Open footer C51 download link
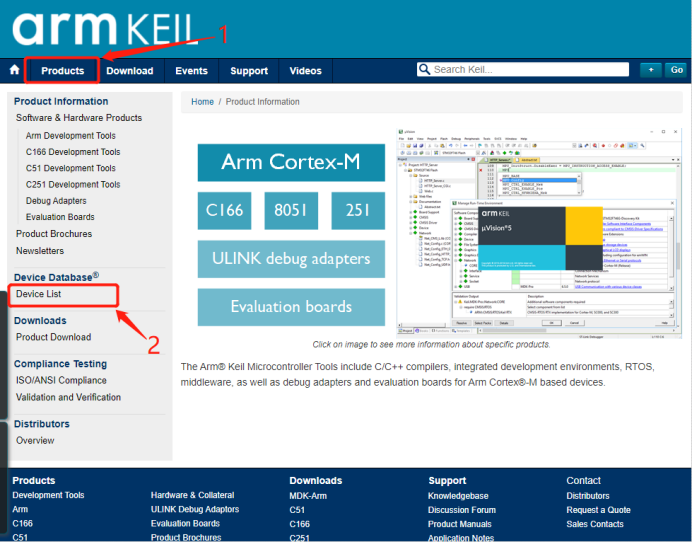Viewport: 693px width, 542px height. point(297,510)
